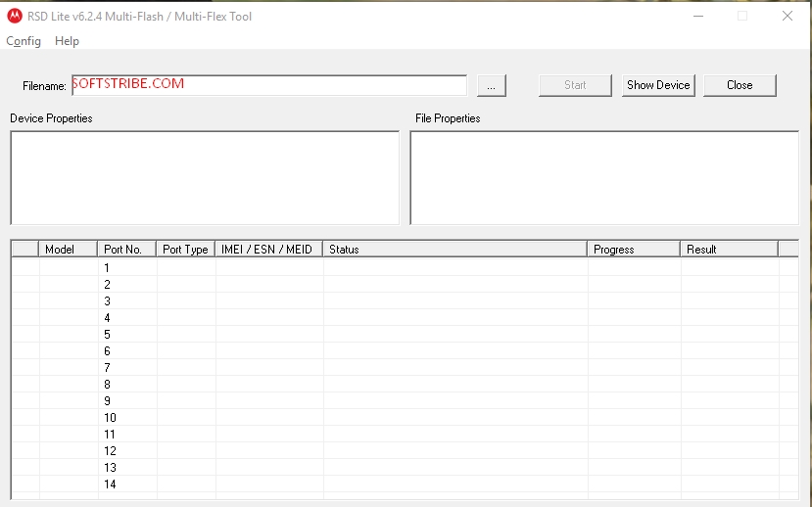
Task: Click the Show Device button
Action: (x=658, y=85)
